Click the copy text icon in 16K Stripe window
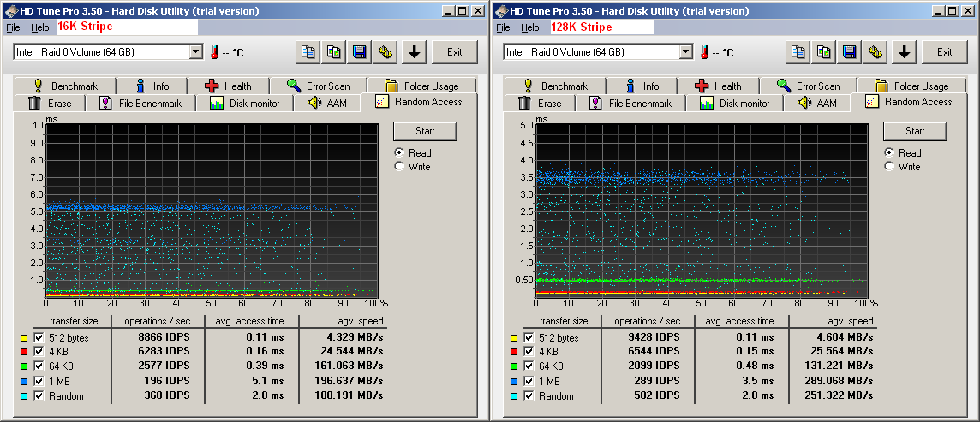 coord(308,52)
